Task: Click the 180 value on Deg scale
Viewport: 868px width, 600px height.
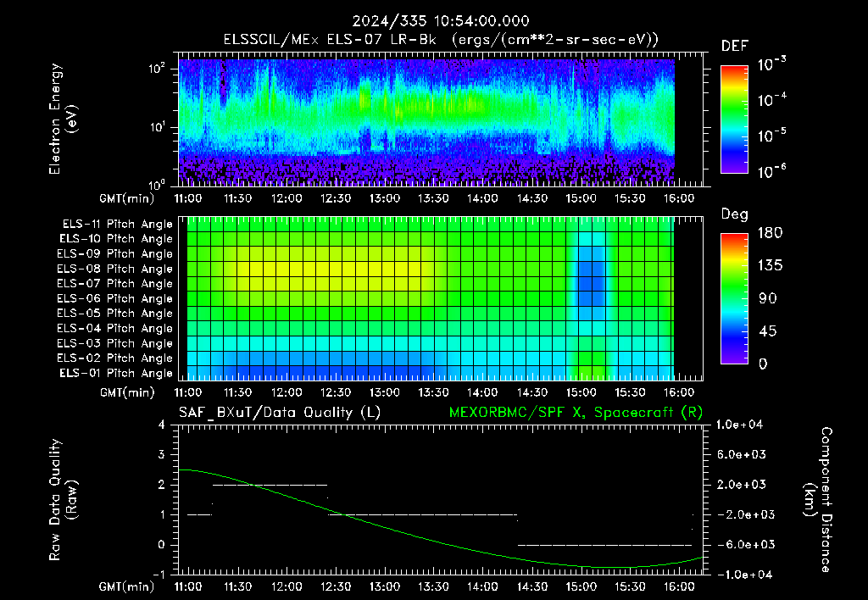Action: tap(770, 233)
